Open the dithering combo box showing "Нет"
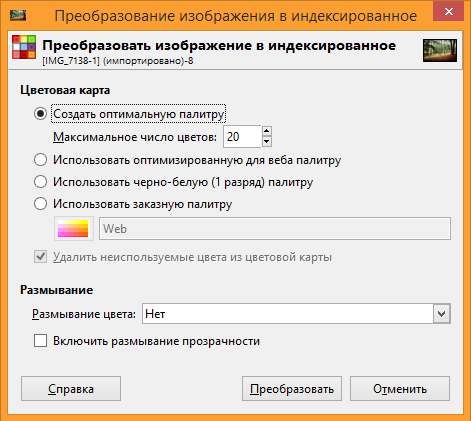 pos(296,313)
